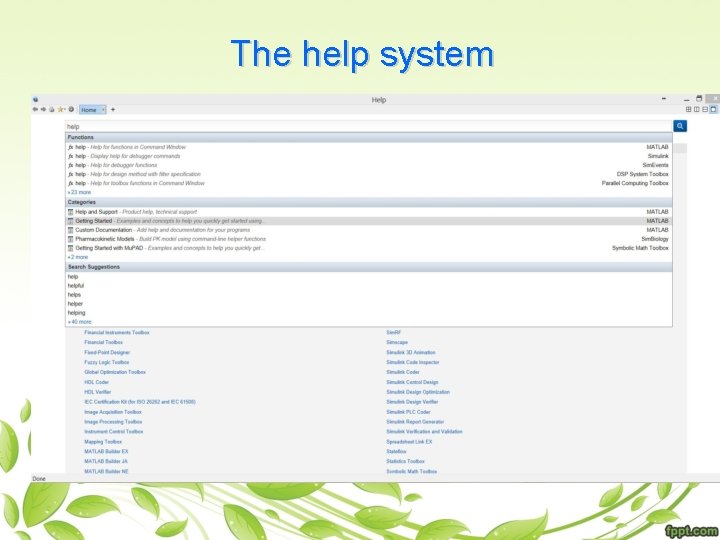Image resolution: width=720 pixels, height=540 pixels.
Task: Open Simulink Code Inspector link
Action: (x=413, y=362)
